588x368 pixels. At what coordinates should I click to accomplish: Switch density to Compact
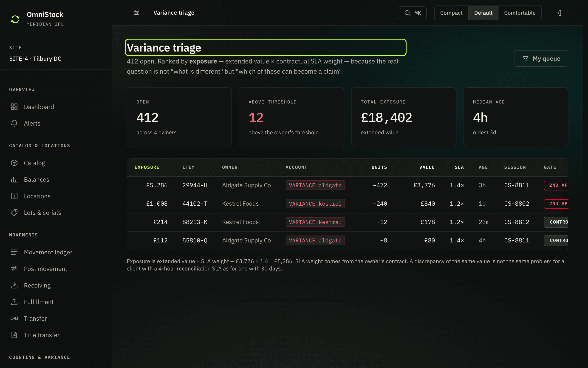tap(451, 13)
